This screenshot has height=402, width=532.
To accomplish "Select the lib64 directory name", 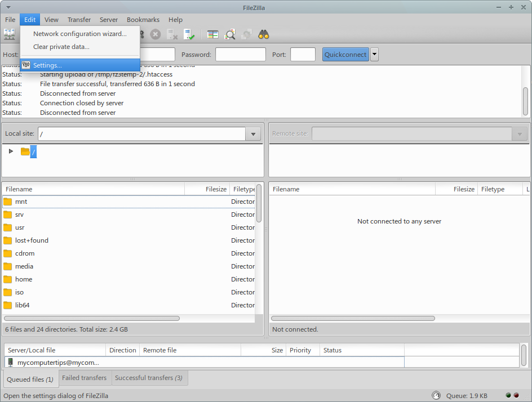I will [23, 305].
